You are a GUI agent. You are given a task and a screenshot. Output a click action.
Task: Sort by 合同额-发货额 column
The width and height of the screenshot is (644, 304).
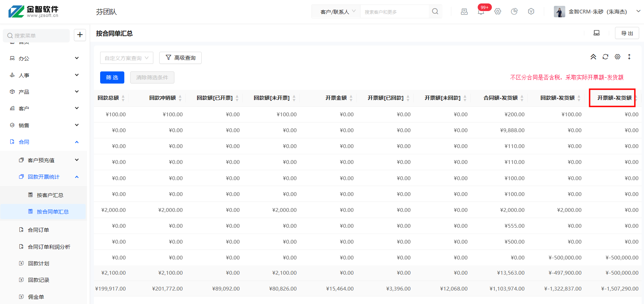click(x=522, y=98)
